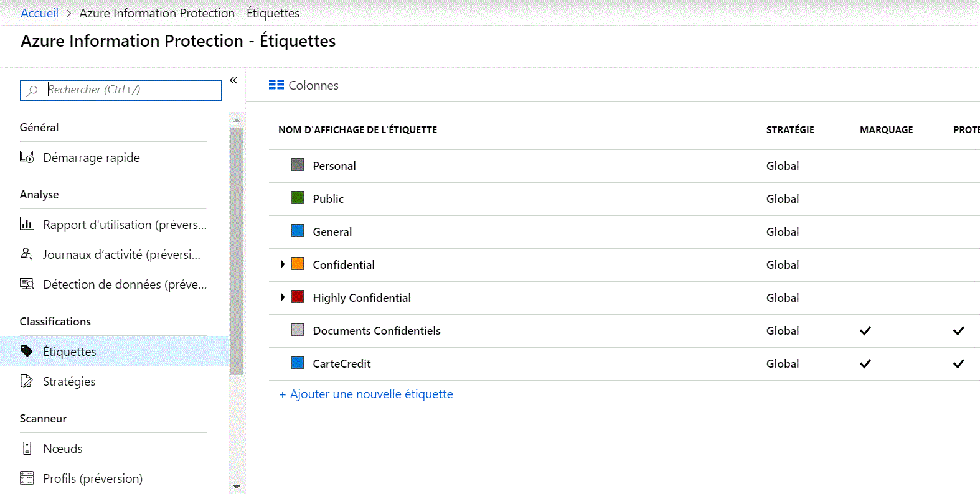Click the Nœuds device icon
Screen dimensions: 980x494
(x=27, y=448)
